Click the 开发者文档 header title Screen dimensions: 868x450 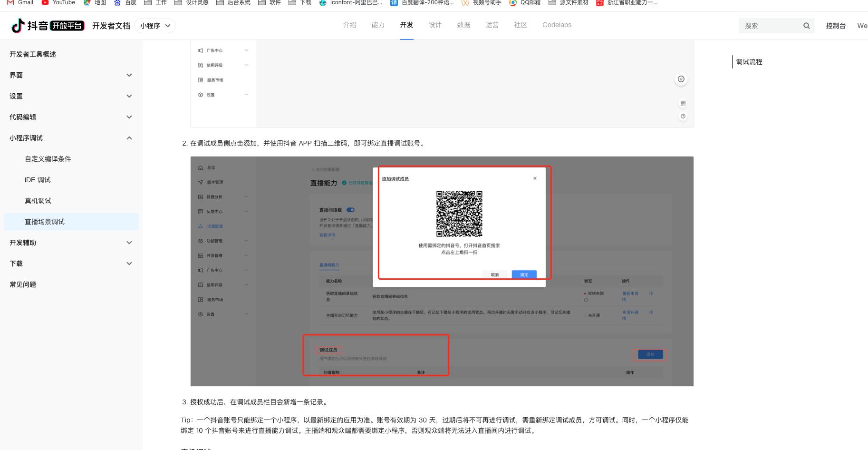click(x=111, y=26)
